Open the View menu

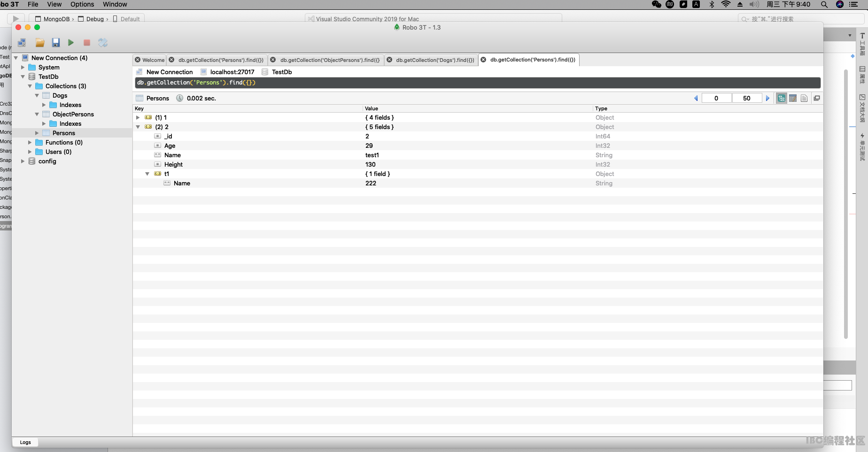point(54,4)
